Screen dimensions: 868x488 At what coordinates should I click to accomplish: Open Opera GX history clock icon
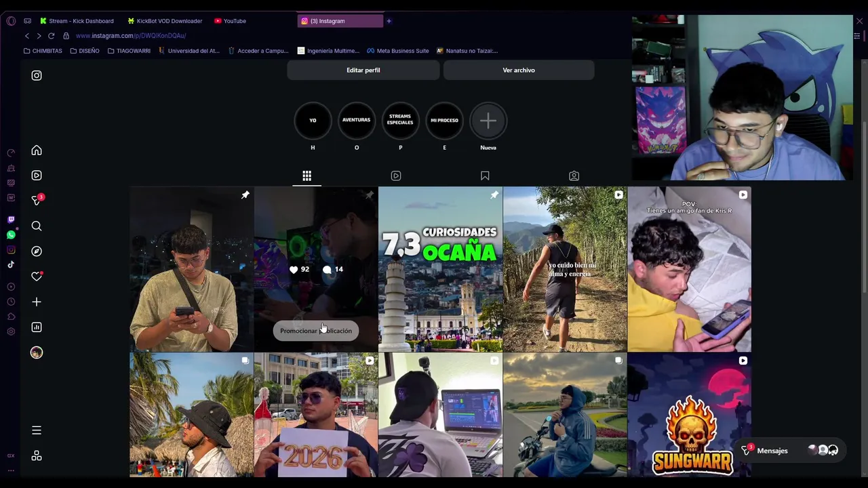(x=11, y=302)
